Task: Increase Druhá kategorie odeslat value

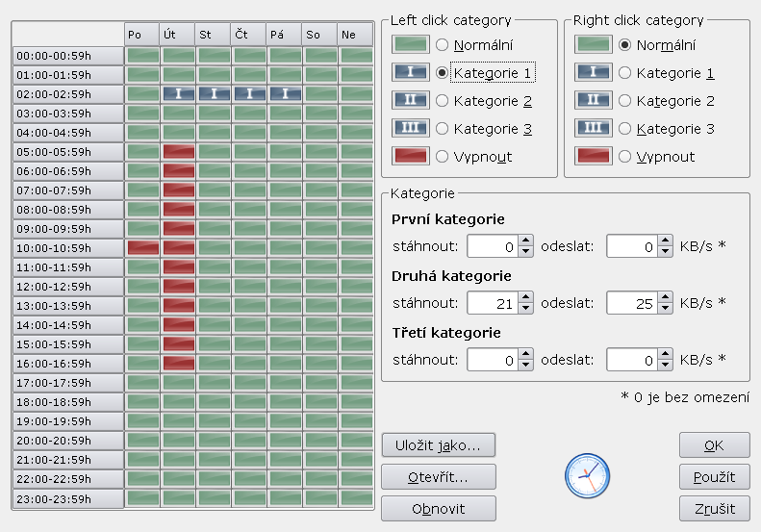Action: 666,297
